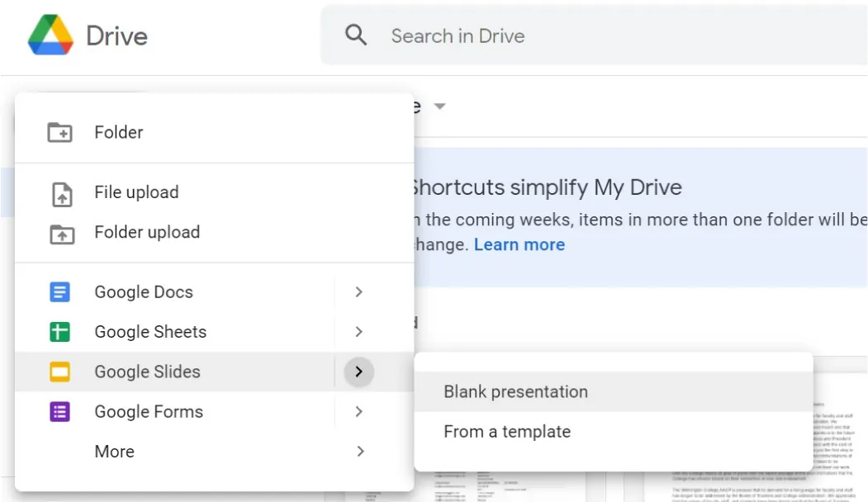This screenshot has width=868, height=502.
Task: Open the My Drive dropdown arrow
Action: click(x=440, y=107)
